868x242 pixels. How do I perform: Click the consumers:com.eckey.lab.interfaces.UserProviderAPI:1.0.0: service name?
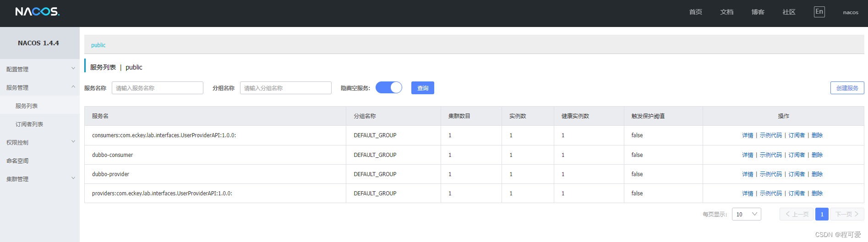click(164, 135)
